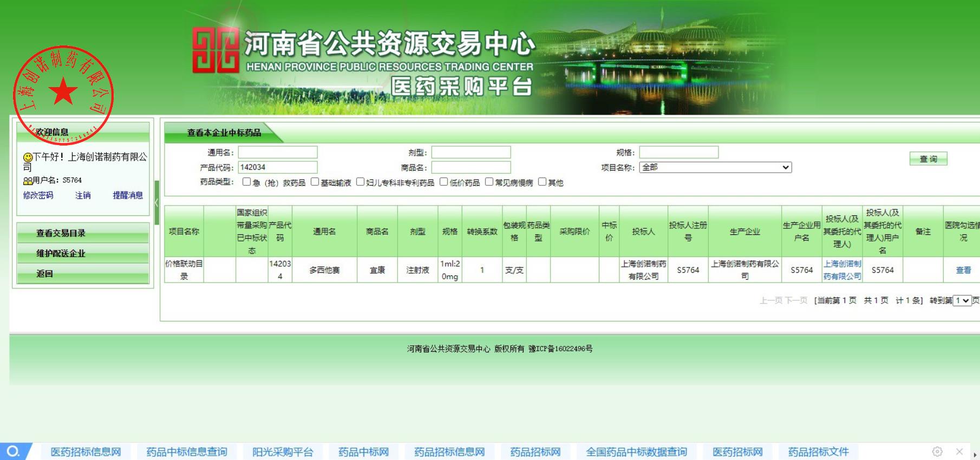Click the smiley icon beside the greeting
The width and height of the screenshot is (980, 460).
(28, 157)
